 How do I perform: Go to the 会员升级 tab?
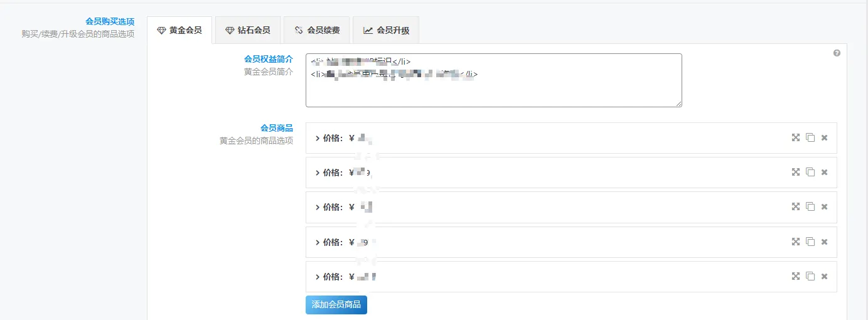point(386,30)
